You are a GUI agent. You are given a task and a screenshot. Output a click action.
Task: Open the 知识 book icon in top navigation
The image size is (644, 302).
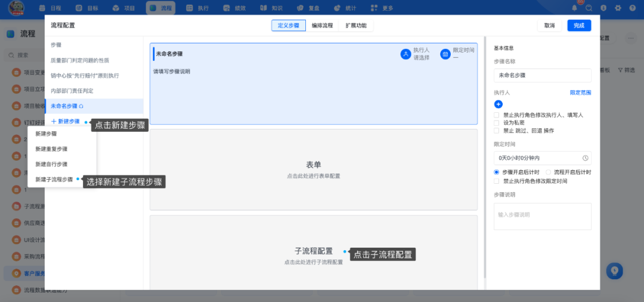(264, 8)
